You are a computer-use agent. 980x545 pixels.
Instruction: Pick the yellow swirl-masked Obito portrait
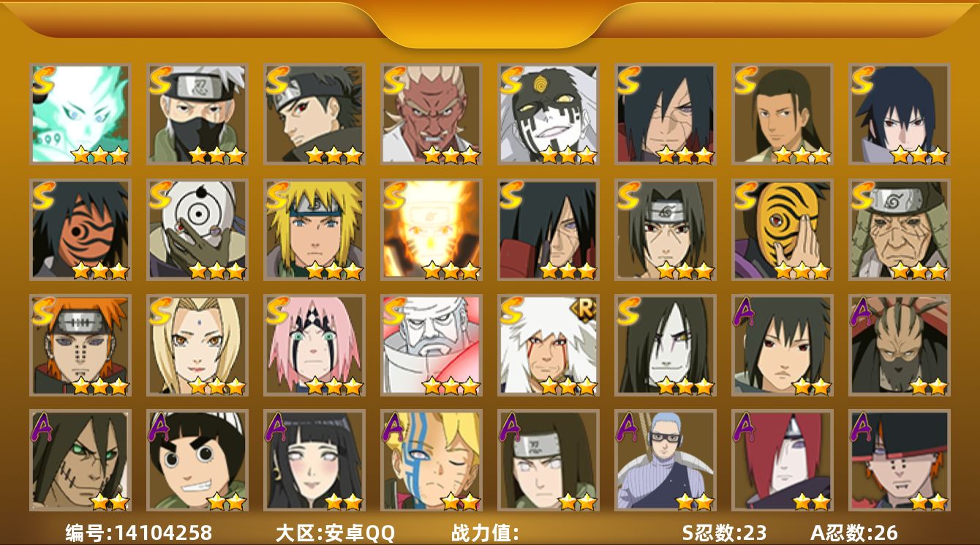[783, 230]
